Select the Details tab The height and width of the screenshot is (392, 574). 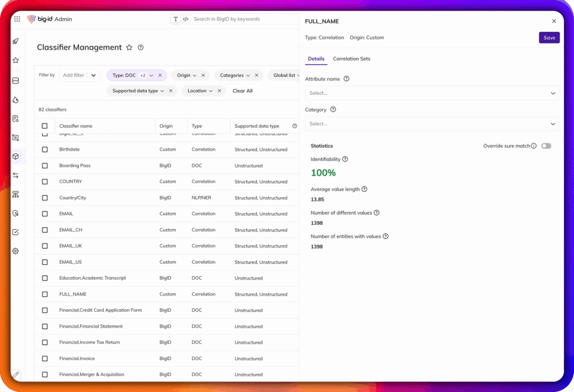point(316,59)
